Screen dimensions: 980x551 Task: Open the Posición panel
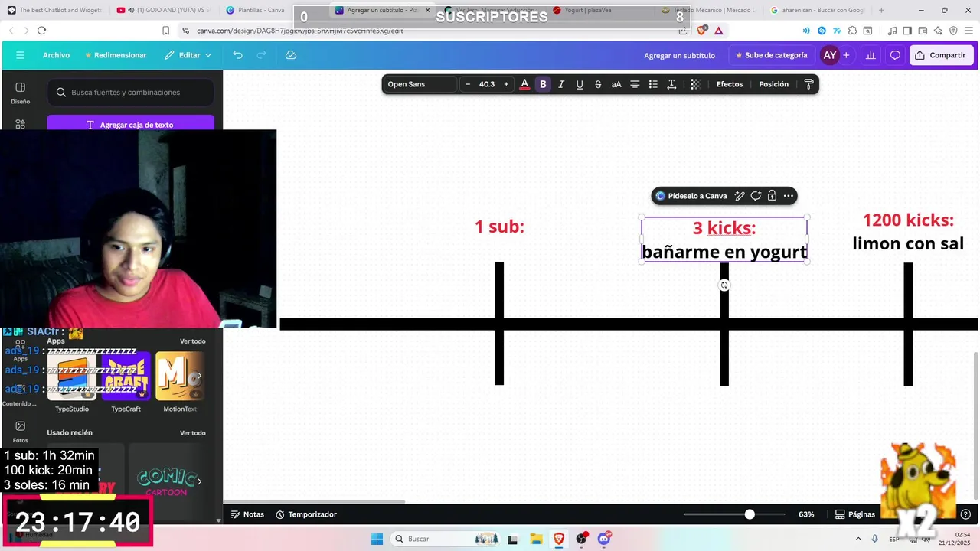(x=774, y=84)
